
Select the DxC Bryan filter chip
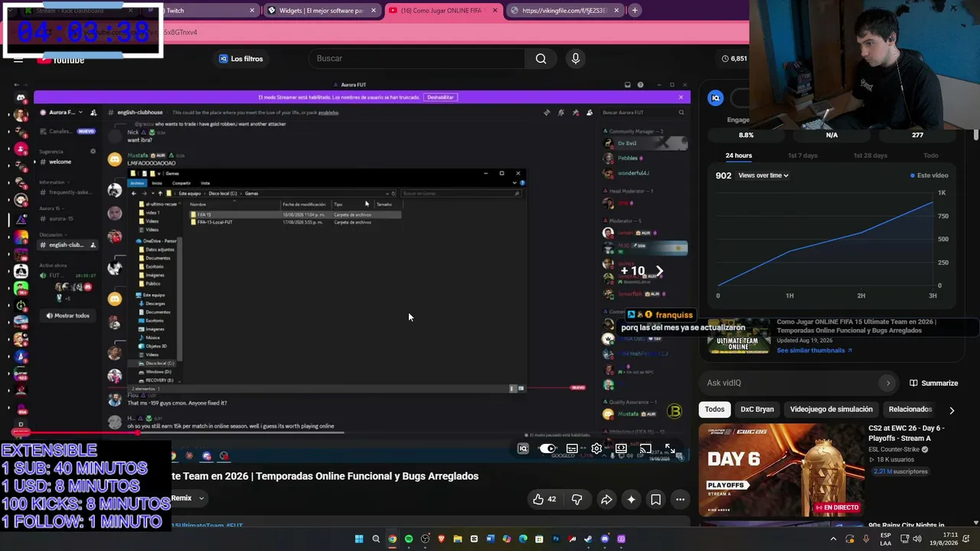tap(757, 409)
